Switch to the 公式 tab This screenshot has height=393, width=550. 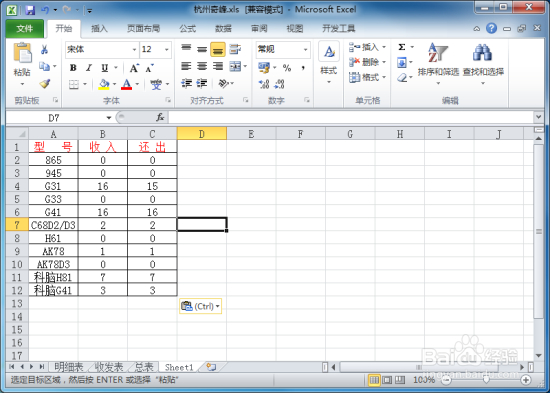click(x=188, y=28)
